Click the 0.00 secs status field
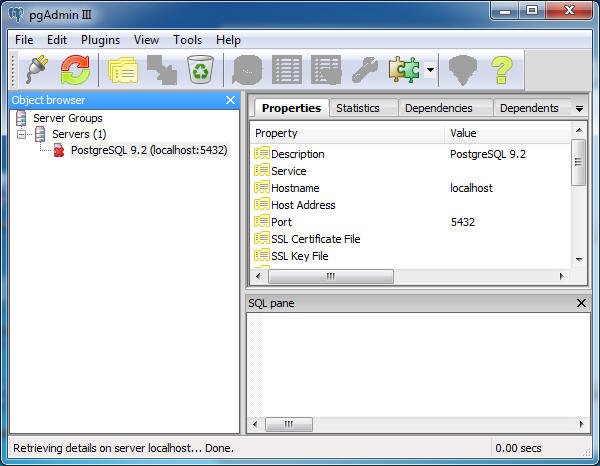 518,448
